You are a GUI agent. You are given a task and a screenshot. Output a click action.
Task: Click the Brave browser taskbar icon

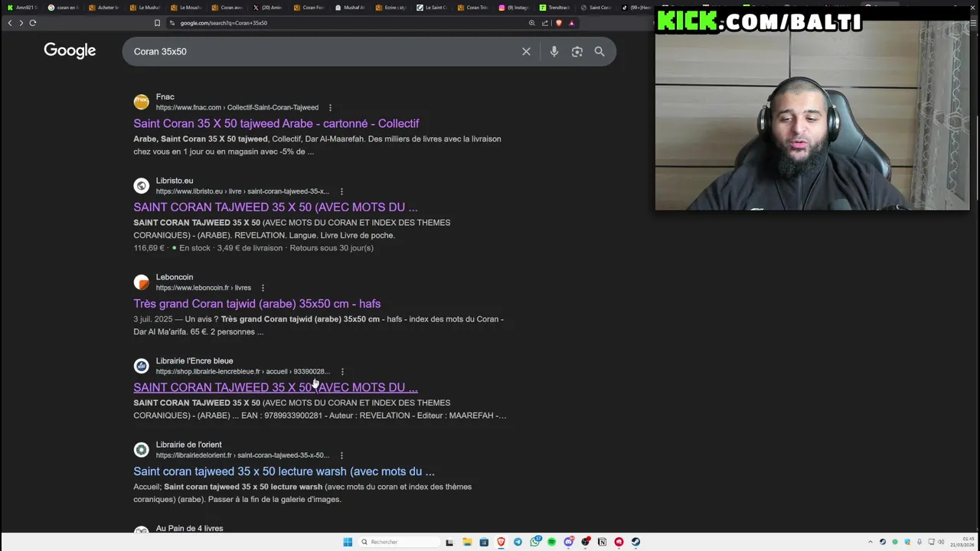tap(501, 542)
